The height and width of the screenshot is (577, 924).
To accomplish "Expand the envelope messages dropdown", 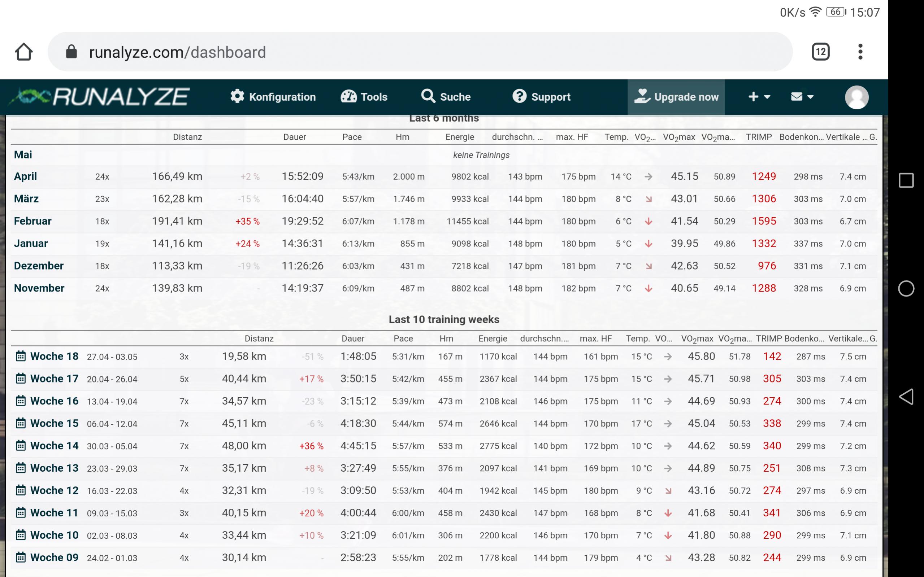I will click(x=802, y=97).
